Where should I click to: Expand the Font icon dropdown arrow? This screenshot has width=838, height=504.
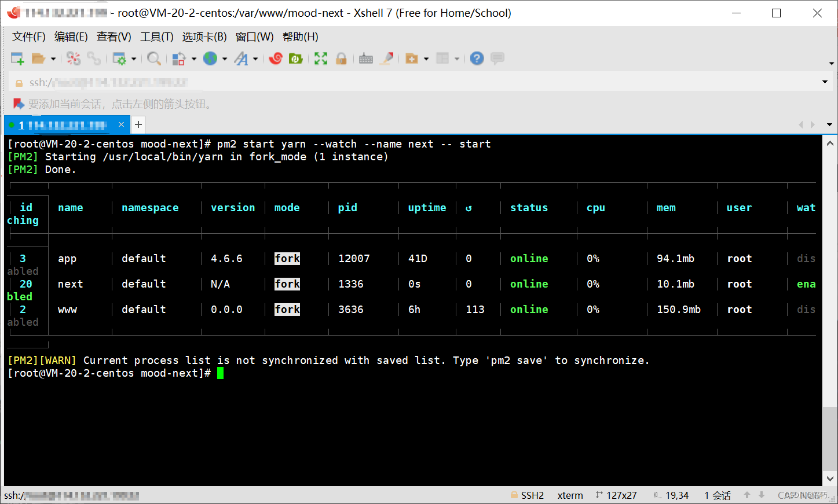click(x=255, y=58)
